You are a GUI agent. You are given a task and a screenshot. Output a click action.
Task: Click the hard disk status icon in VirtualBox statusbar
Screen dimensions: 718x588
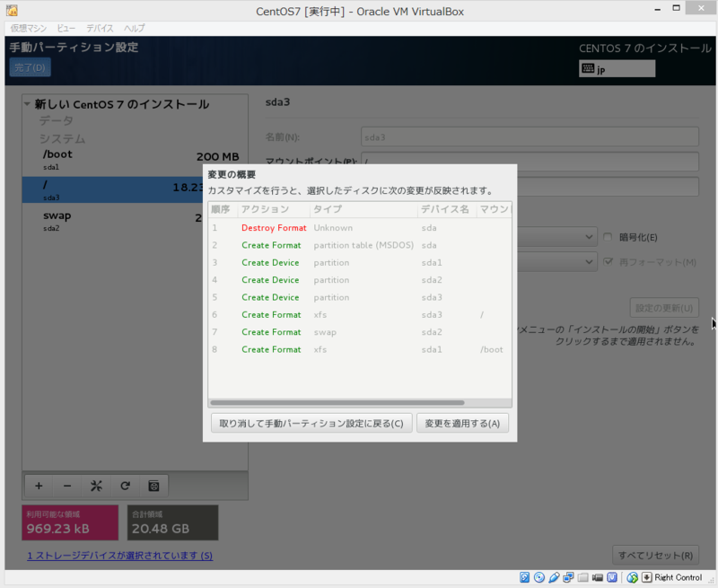click(524, 577)
